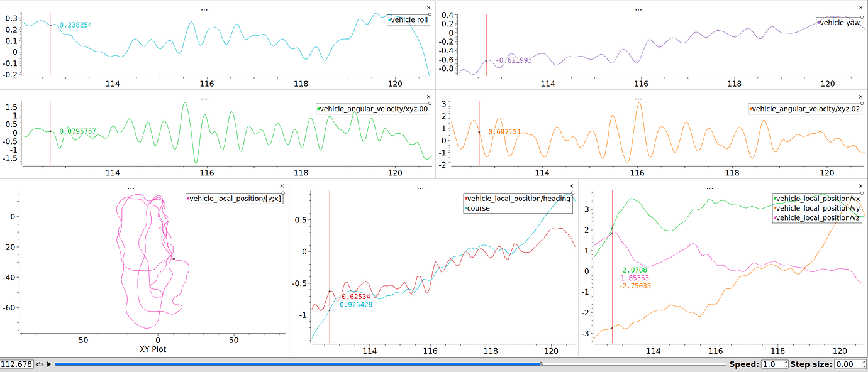Click the XY Plot axis label
Screen dimensions: 868x372
pyautogui.click(x=154, y=349)
